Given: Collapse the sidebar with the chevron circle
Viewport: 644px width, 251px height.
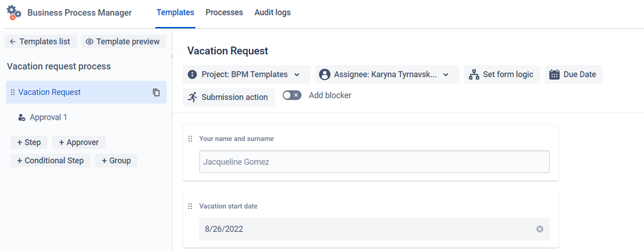Looking at the screenshot, I should [172, 56].
